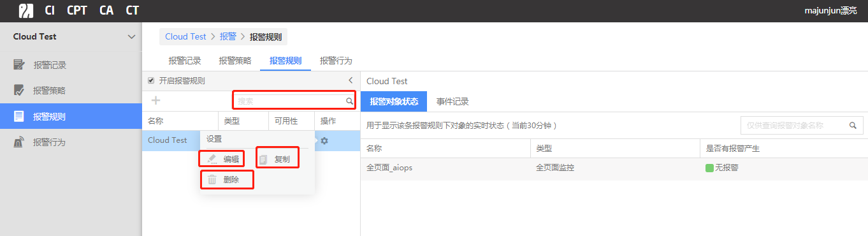Collapse the rules panel with the arrow
Screen dimensions: 868x236
click(351, 80)
